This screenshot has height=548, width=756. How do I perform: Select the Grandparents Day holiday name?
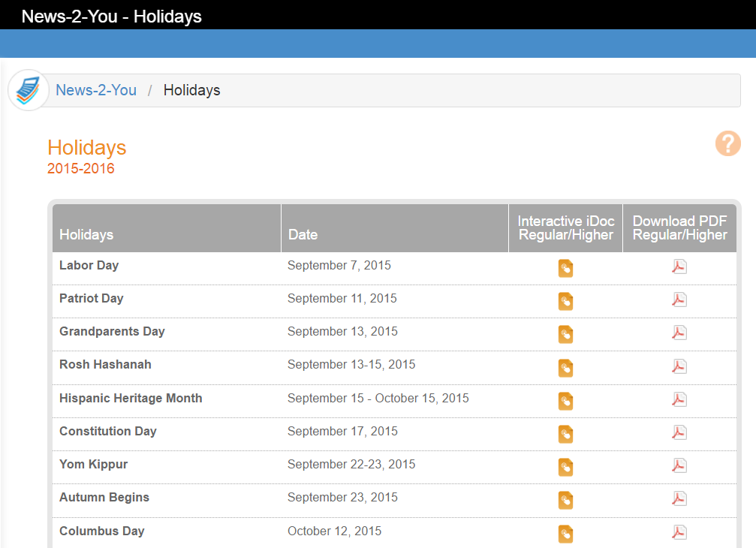(x=112, y=332)
